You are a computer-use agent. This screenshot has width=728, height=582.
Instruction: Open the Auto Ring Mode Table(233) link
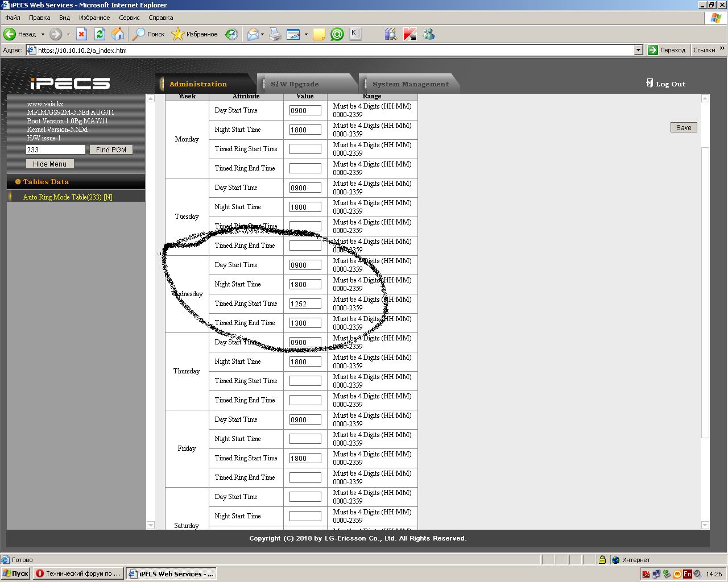pyautogui.click(x=68, y=197)
